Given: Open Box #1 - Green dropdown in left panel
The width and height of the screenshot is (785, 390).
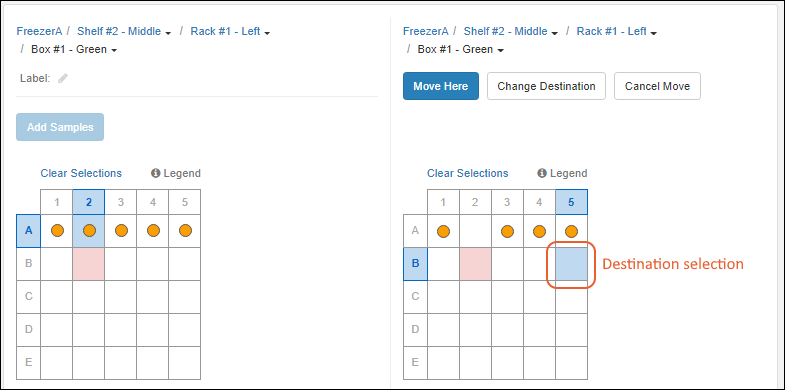Looking at the screenshot, I should pos(74,50).
